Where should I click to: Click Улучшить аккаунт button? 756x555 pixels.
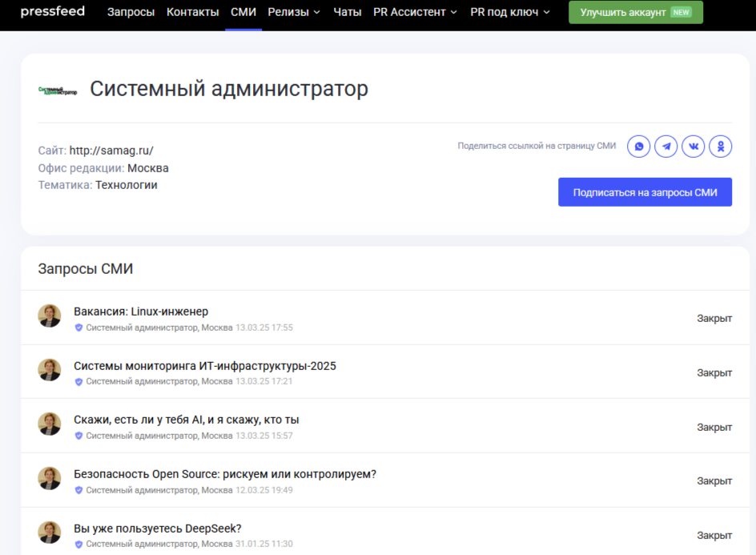pos(635,12)
